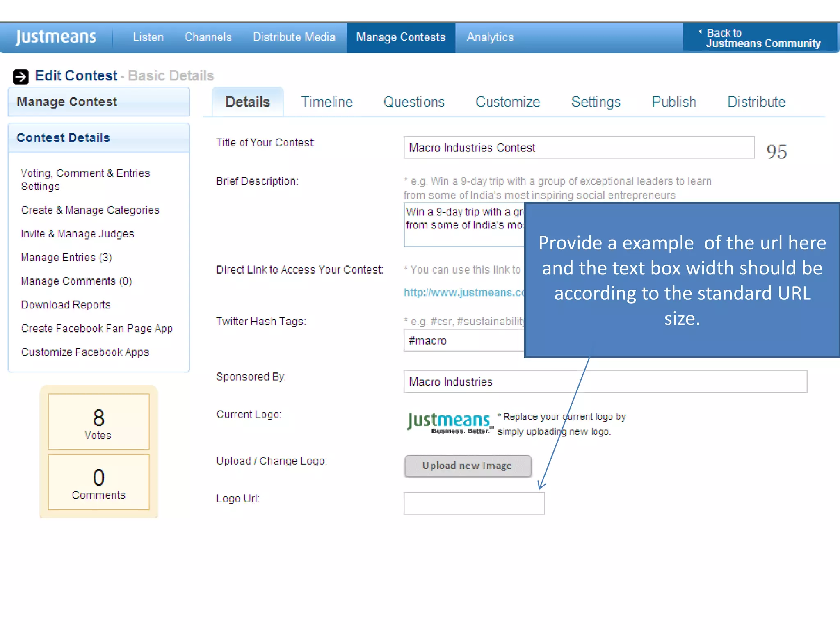This screenshot has width=840, height=630.
Task: Open the Distribute tab
Action: point(756,102)
